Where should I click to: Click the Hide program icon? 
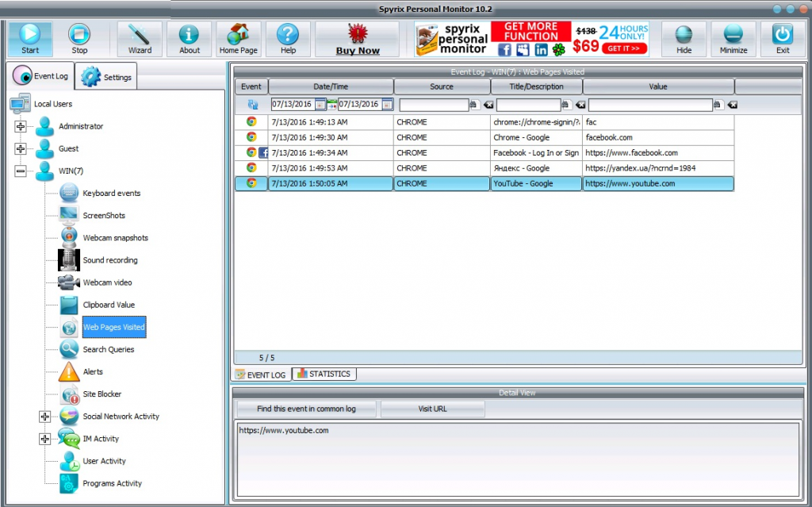tap(684, 38)
